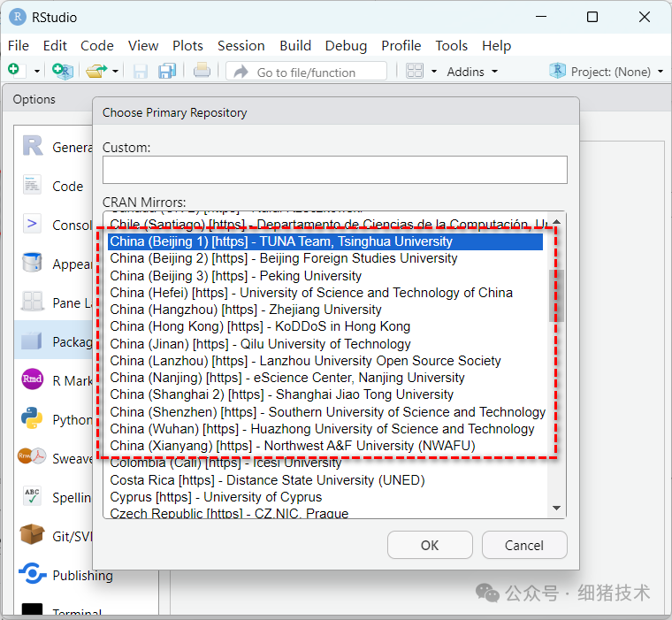Select the Git/SVN box icon
Image resolution: width=672 pixels, height=620 pixels.
coord(32,534)
